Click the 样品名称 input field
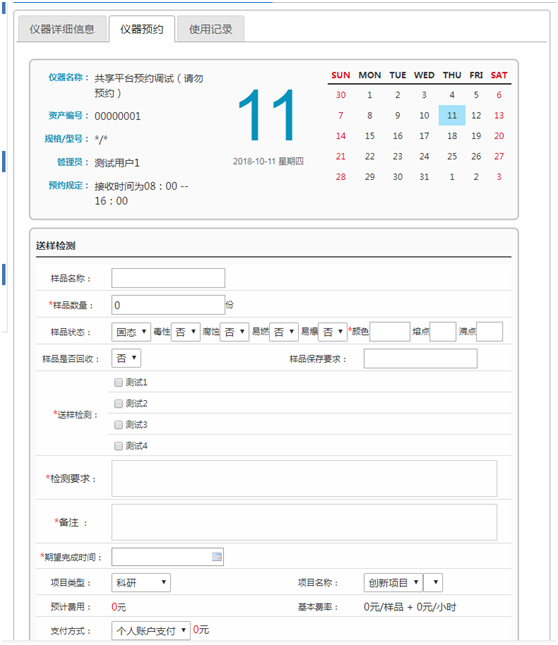This screenshot has height=645, width=558. 168,278
